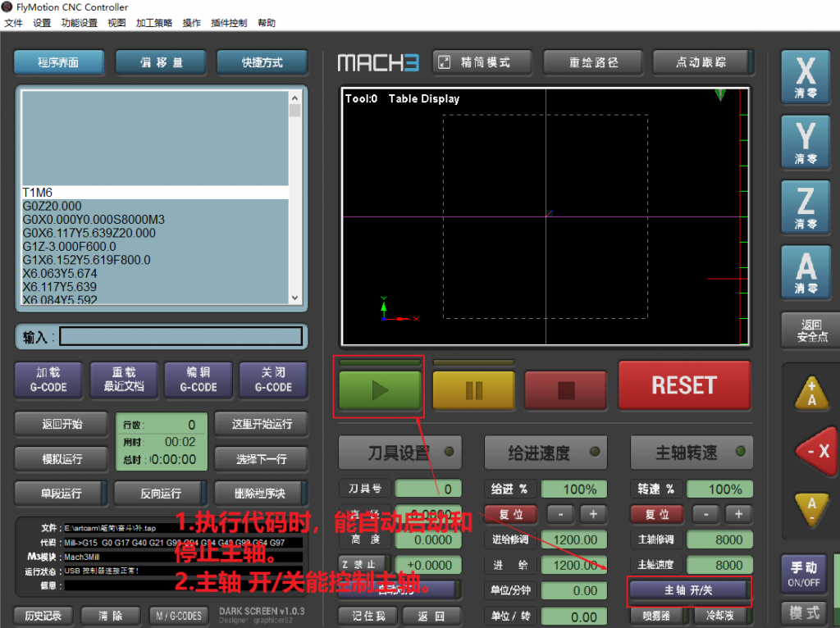This screenshot has height=628, width=840.
Task: Toggle 手动 ON/OFF manual mode
Action: pos(804,573)
